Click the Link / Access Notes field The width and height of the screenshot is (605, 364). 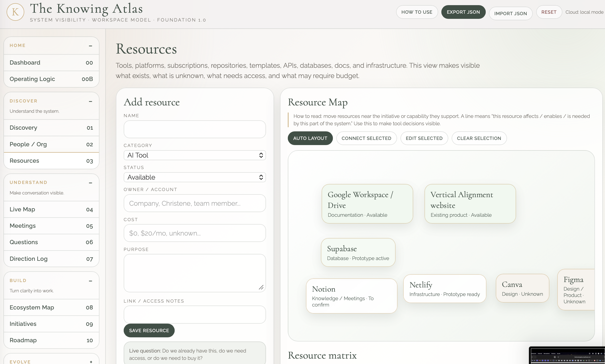click(195, 315)
